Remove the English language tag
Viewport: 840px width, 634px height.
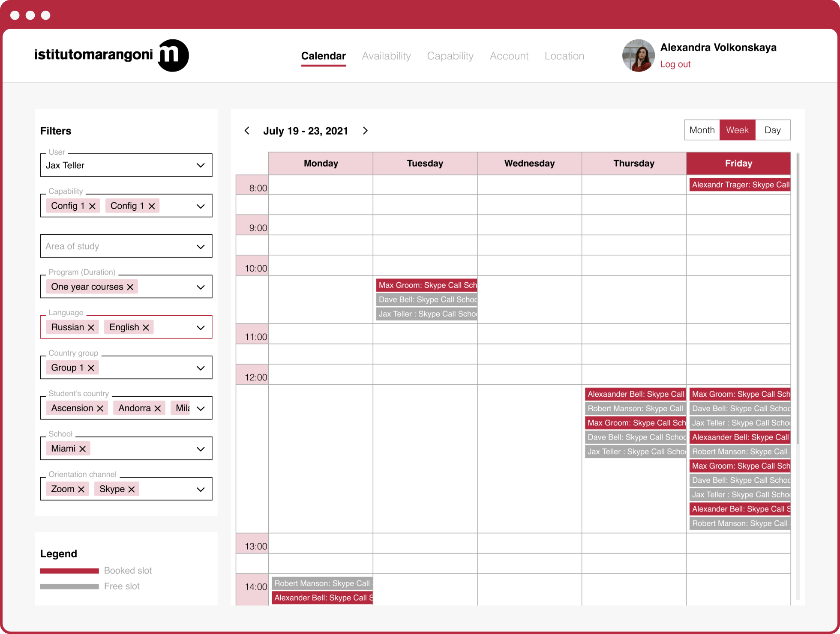(x=146, y=327)
